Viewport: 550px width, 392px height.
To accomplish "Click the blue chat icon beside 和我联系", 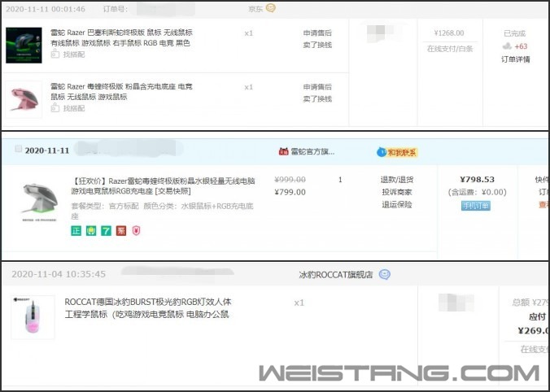I will [x=382, y=152].
